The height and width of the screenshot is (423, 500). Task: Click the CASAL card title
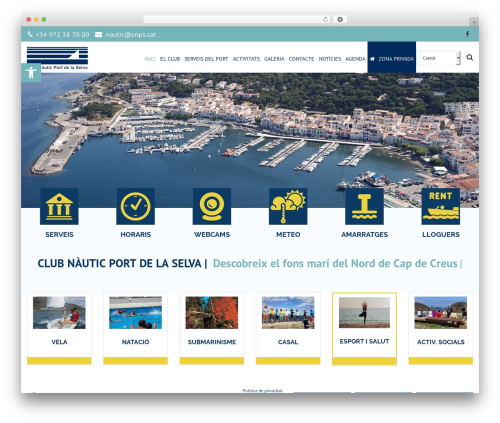click(288, 342)
